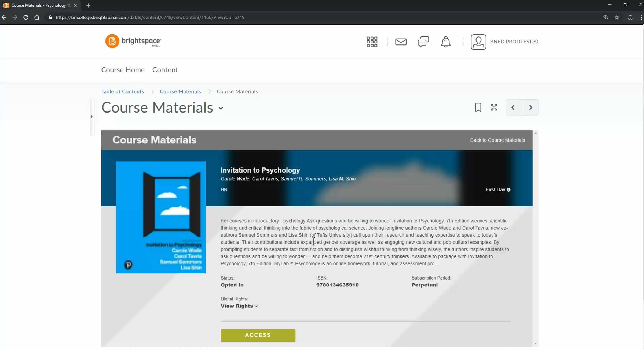Expand View Rights digital rights details
644x350 pixels.
tap(239, 306)
